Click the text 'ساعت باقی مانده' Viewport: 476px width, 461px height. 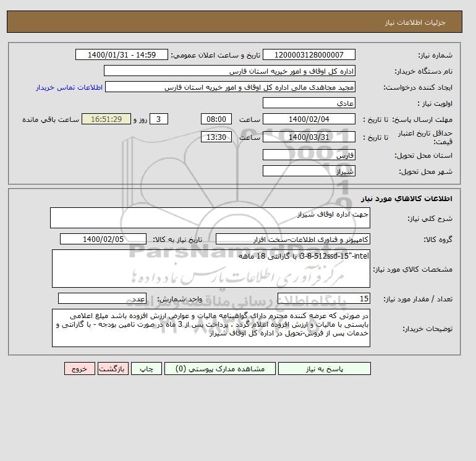51,119
